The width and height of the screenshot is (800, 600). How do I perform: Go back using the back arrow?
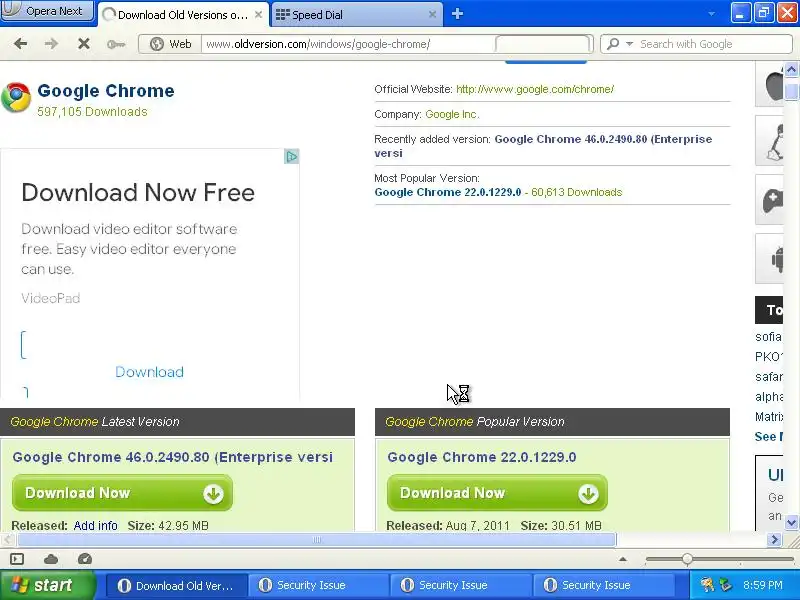point(20,44)
